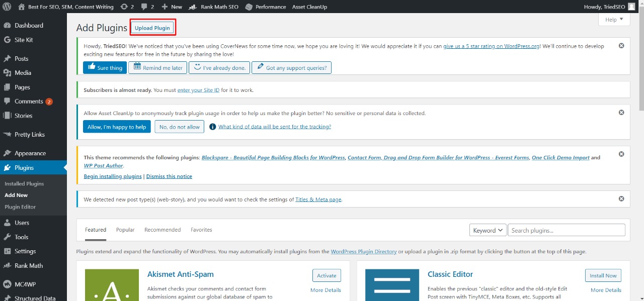Image resolution: width=644 pixels, height=301 pixels.
Task: Open the Akismet Anti-Spam plugin thumbnail
Action: (x=112, y=285)
